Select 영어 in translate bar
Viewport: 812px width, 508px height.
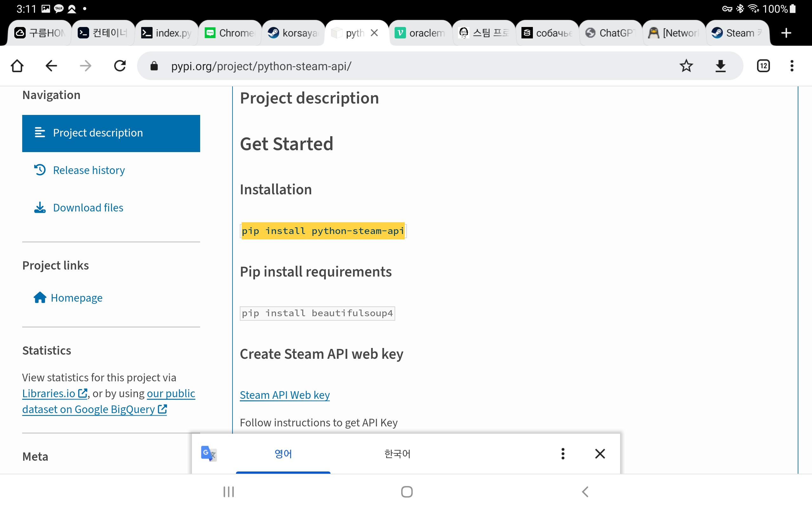tap(283, 454)
